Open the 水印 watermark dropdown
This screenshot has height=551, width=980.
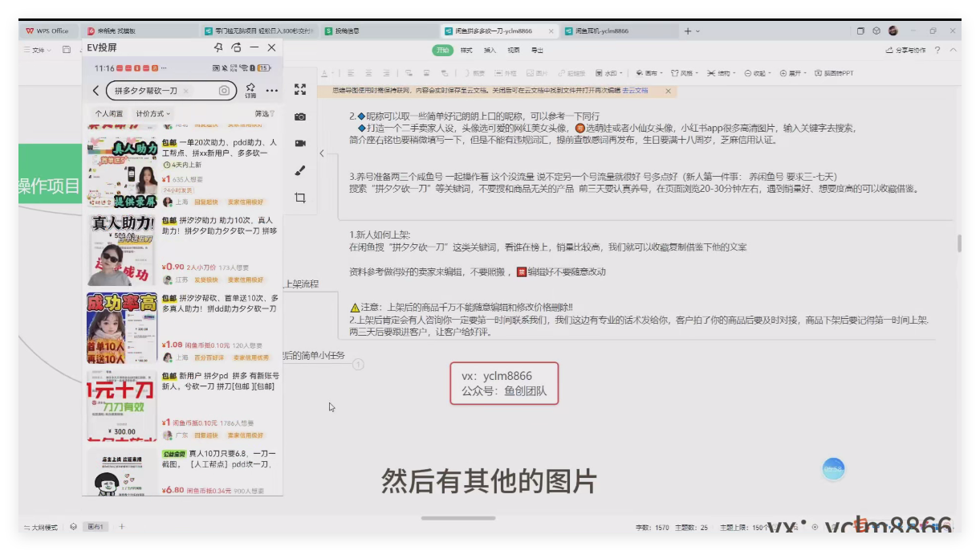point(608,73)
